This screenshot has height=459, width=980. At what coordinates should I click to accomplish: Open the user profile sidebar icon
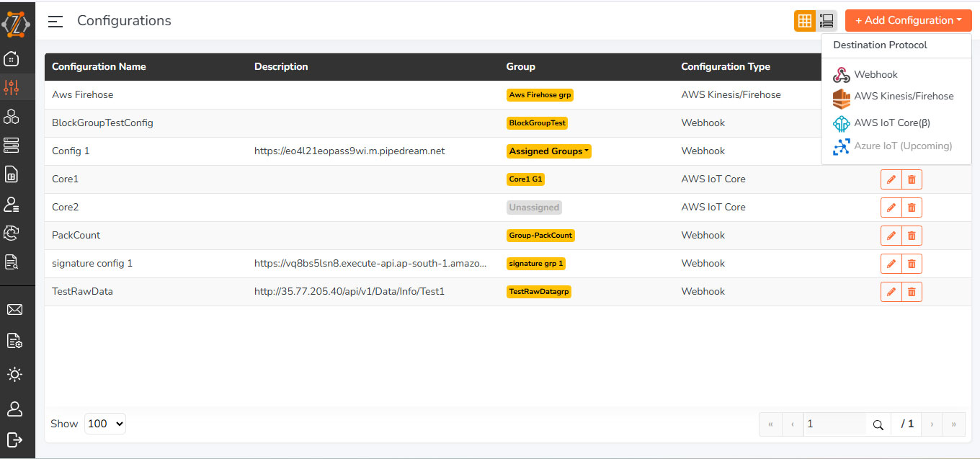14,409
